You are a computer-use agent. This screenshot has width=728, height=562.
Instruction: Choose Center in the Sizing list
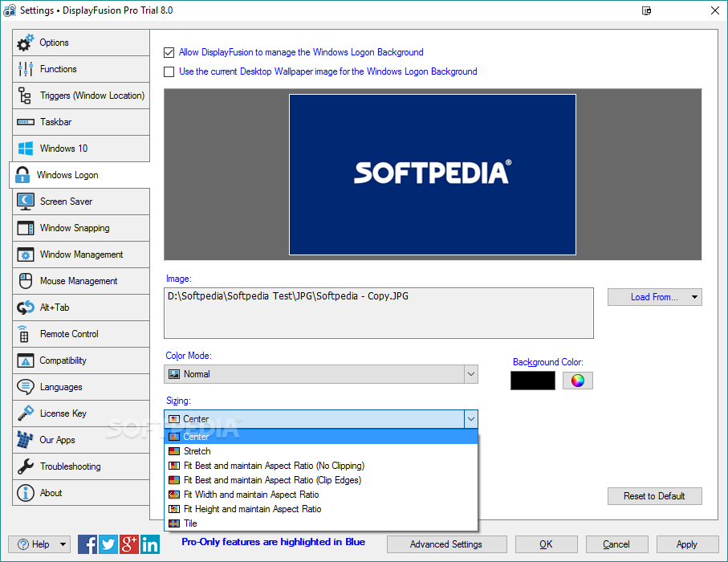pyautogui.click(x=321, y=437)
